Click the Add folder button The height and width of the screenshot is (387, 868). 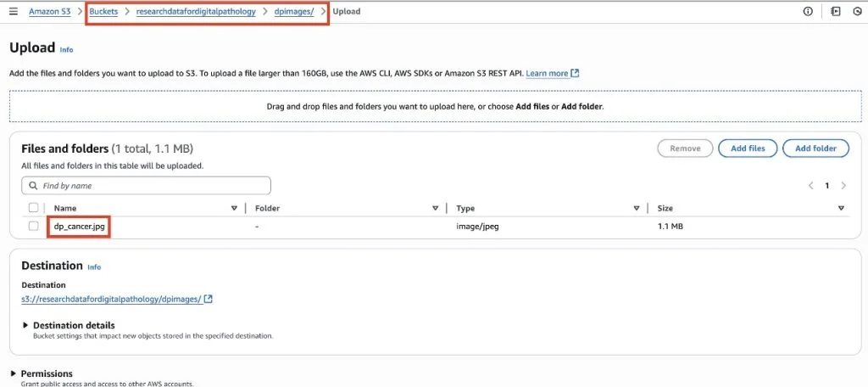[x=815, y=149]
